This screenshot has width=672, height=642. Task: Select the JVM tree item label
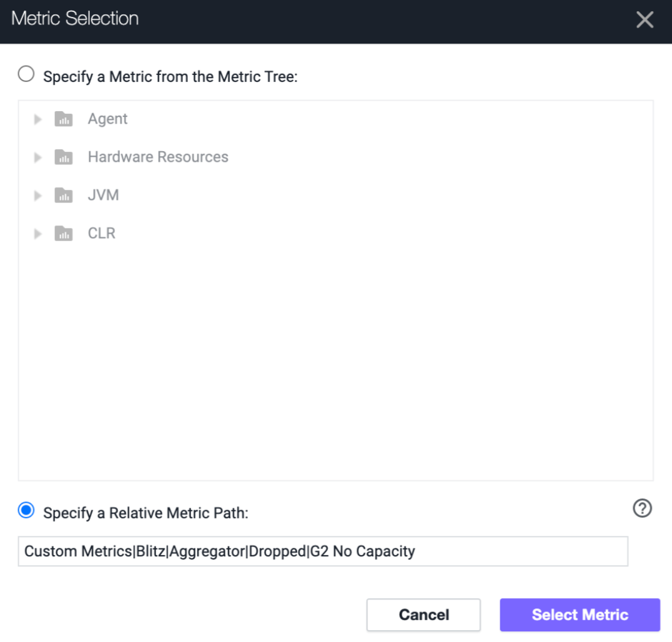pos(103,195)
